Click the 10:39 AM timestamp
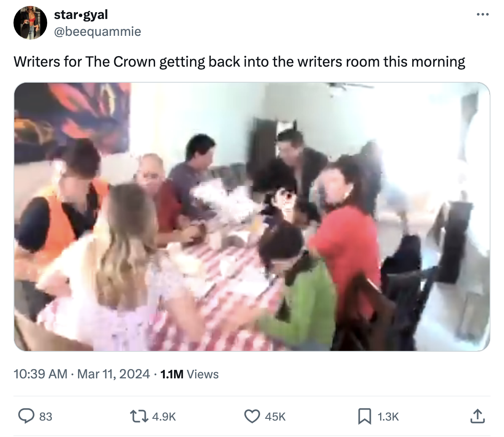The height and width of the screenshot is (437, 504). coord(40,374)
